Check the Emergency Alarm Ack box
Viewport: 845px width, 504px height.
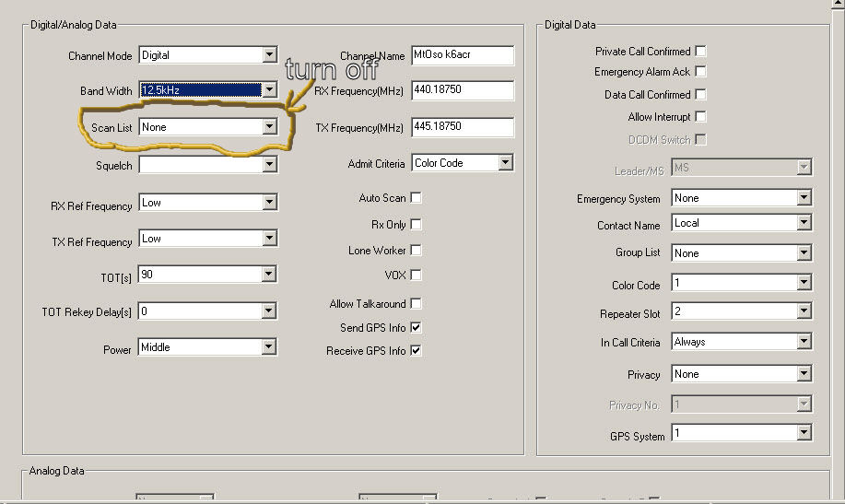coord(700,71)
